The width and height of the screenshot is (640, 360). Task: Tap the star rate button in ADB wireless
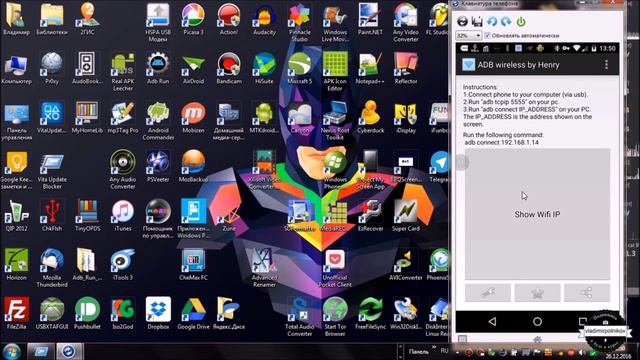point(537,292)
